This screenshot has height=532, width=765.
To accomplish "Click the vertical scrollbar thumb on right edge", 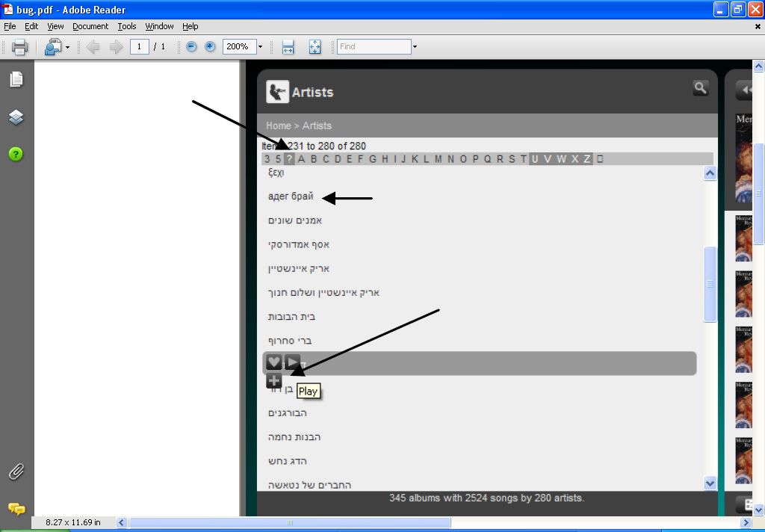I will pos(759,194).
